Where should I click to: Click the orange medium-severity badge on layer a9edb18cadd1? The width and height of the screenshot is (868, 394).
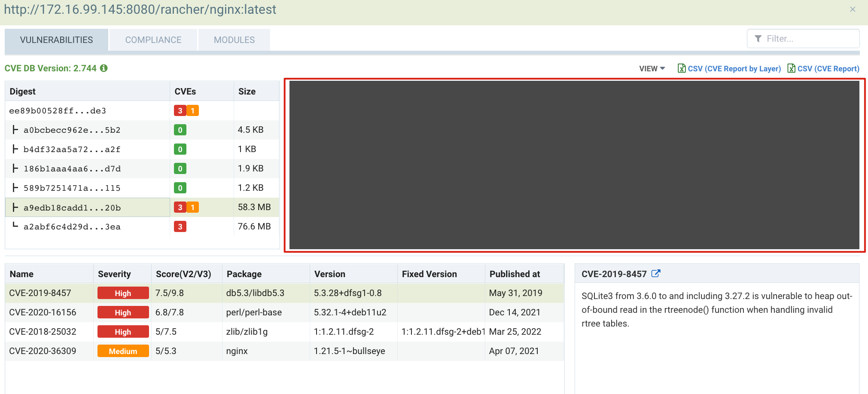193,207
